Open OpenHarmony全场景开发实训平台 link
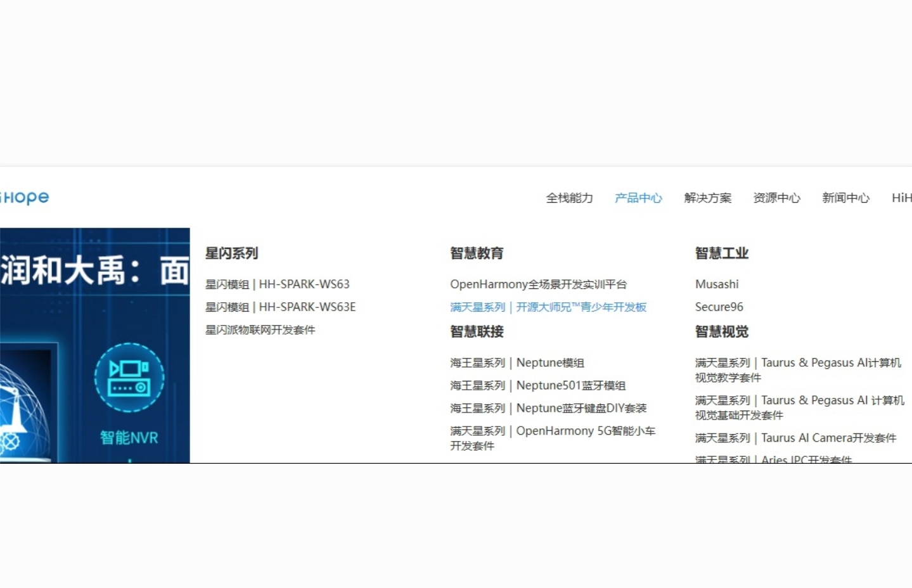912x588 pixels. (538, 284)
